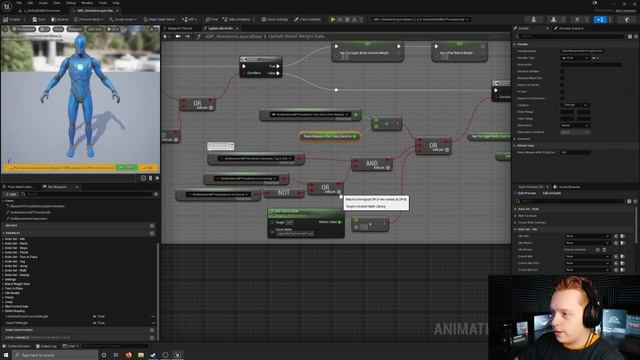Open the Windows Start menu
640x360 pixels.
coord(6,355)
